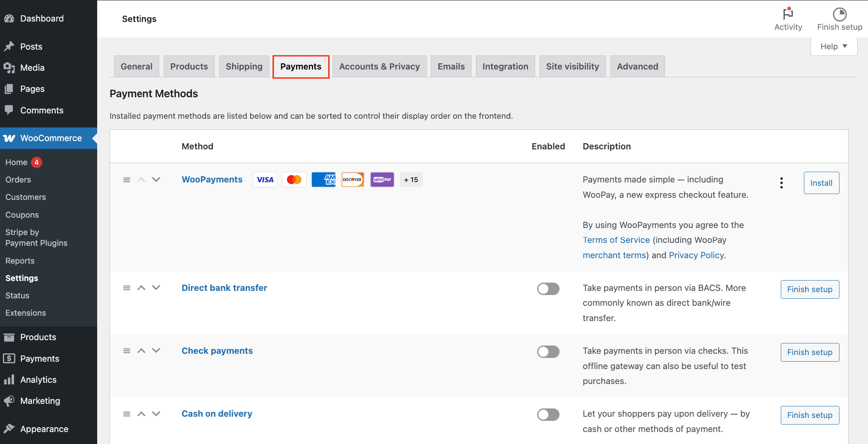Click the Media icon in sidebar
Viewport: 868px width, 444px height.
pyautogui.click(x=9, y=68)
